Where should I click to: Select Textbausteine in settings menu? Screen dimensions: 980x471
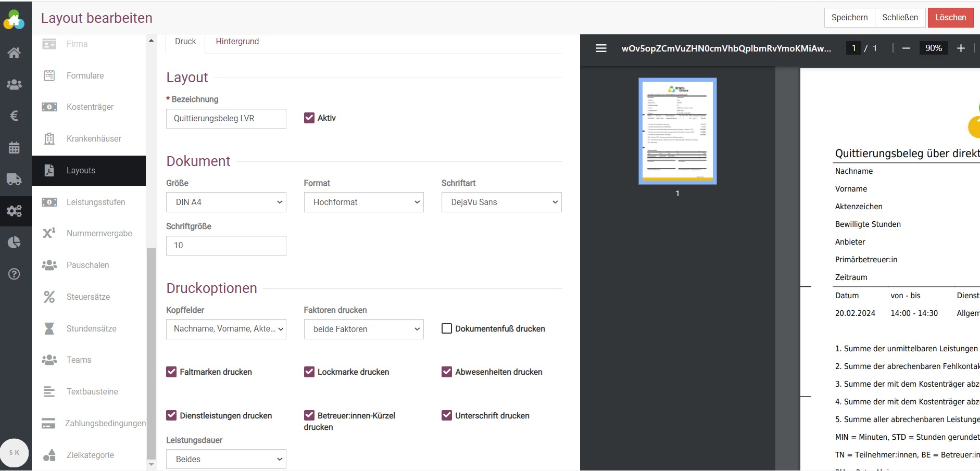coord(92,392)
